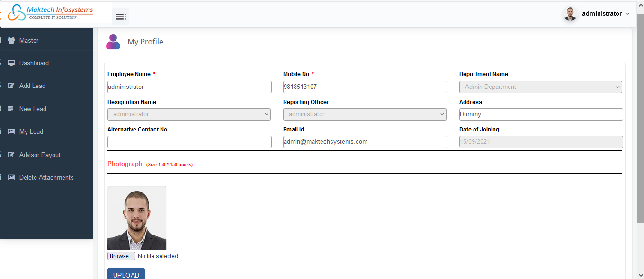This screenshot has width=644, height=279.
Task: Click into the Mobile No field
Action: tap(365, 87)
